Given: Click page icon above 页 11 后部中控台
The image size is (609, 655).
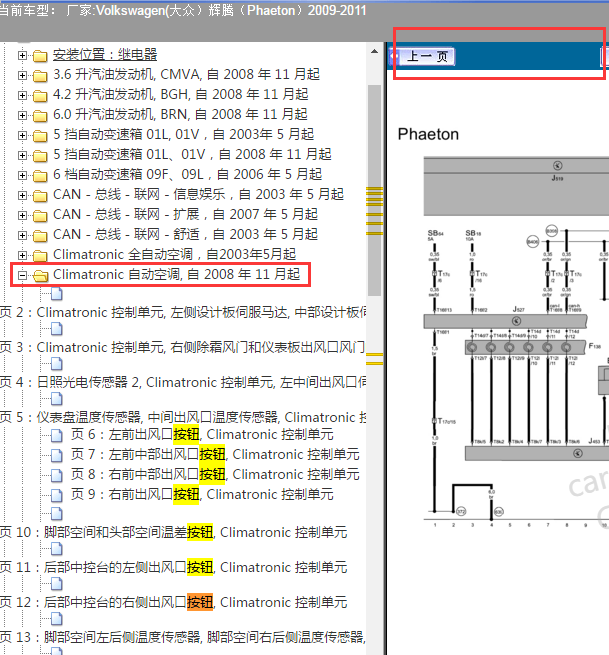Looking at the screenshot, I should click(57, 549).
